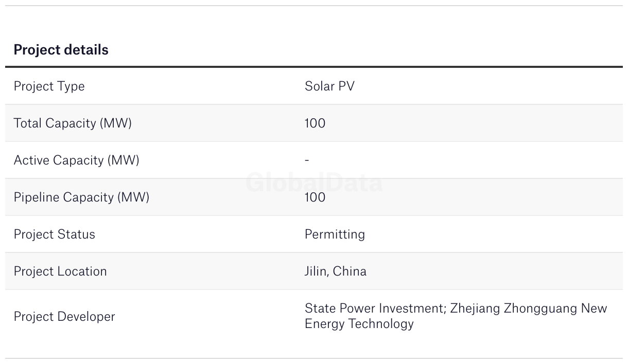Select the Project Developer label
Image resolution: width=628 pixels, height=364 pixels.
pos(64,316)
